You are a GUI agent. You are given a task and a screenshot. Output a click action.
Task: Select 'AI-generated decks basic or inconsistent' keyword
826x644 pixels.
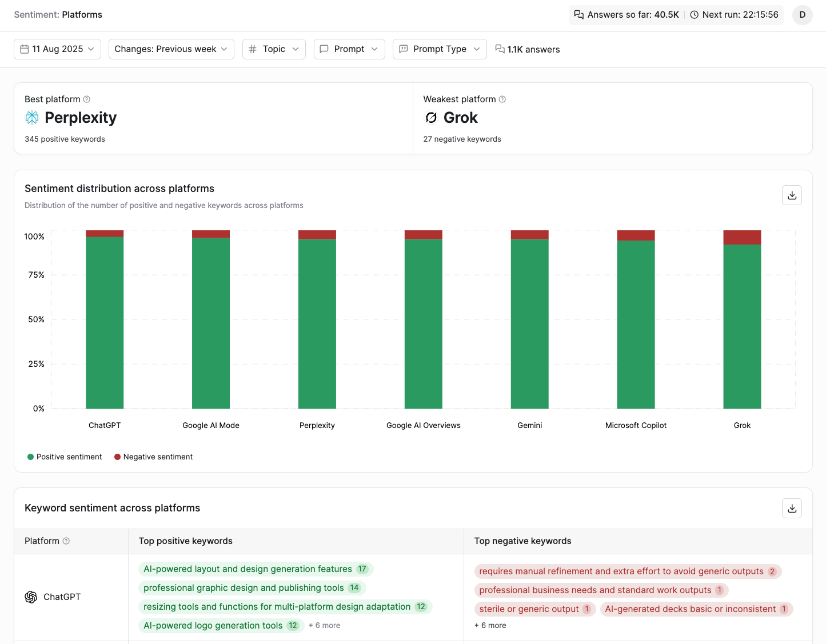(x=697, y=609)
